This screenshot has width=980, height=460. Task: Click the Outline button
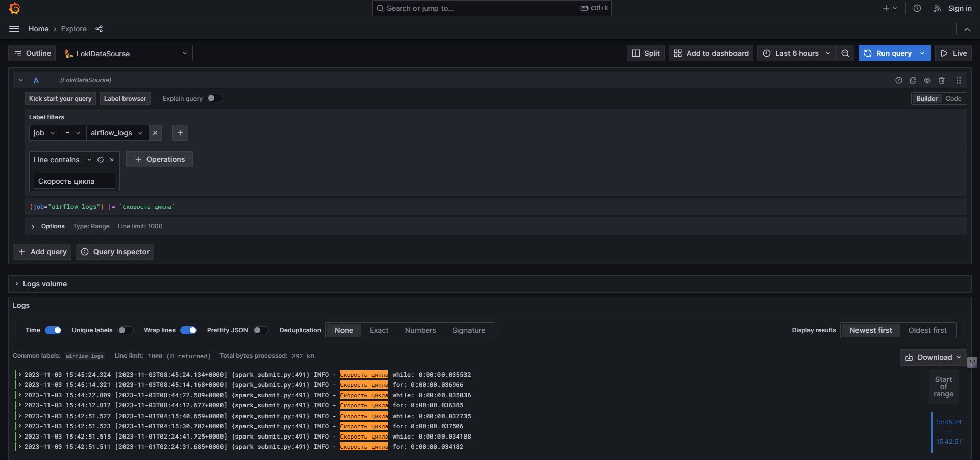tap(33, 53)
